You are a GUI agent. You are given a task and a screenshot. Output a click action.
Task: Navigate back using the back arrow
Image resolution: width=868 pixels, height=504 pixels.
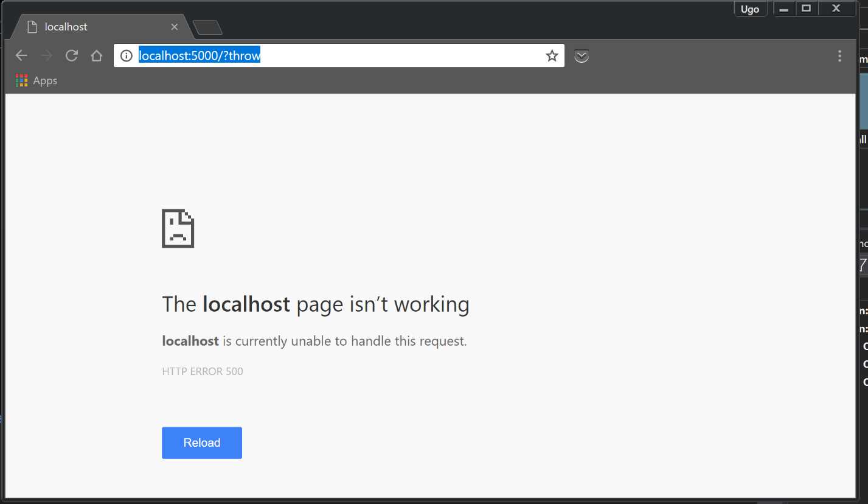(x=21, y=55)
